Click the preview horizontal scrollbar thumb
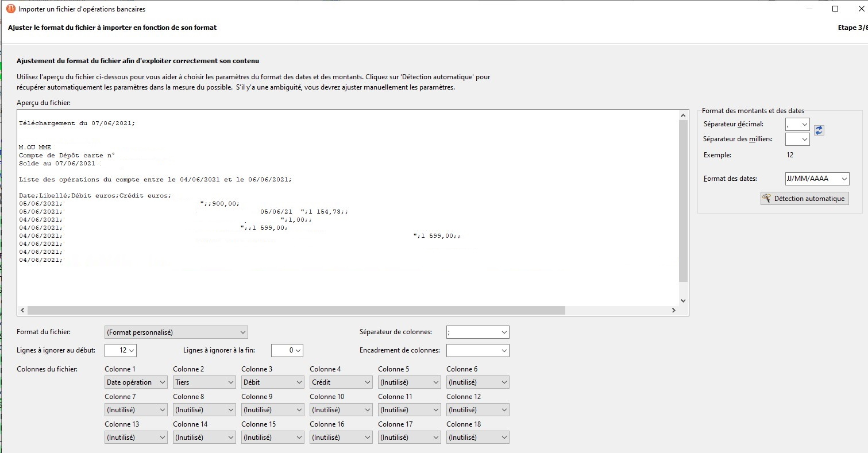The height and width of the screenshot is (453, 868). point(296,311)
